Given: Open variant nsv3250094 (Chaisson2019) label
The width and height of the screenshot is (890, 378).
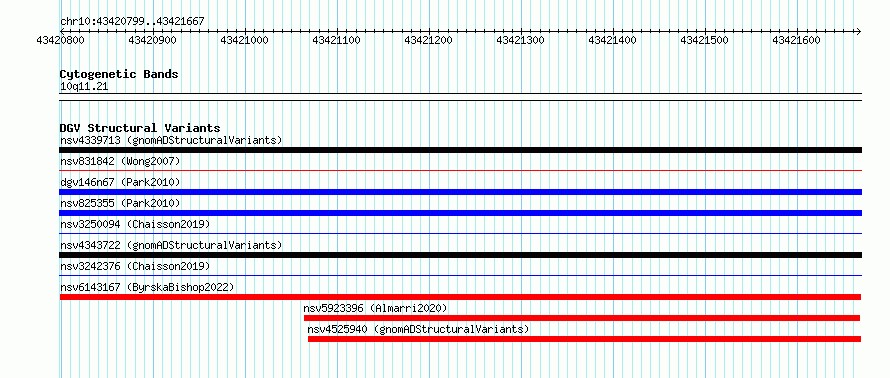Looking at the screenshot, I should pos(135,224).
